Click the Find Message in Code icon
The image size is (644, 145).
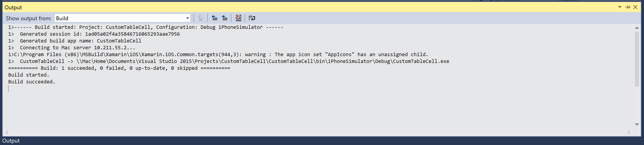click(201, 18)
